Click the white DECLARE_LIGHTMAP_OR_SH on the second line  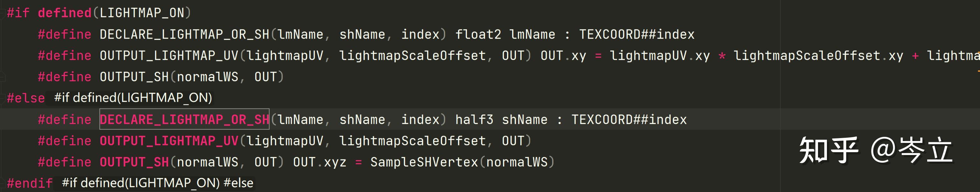click(185, 35)
